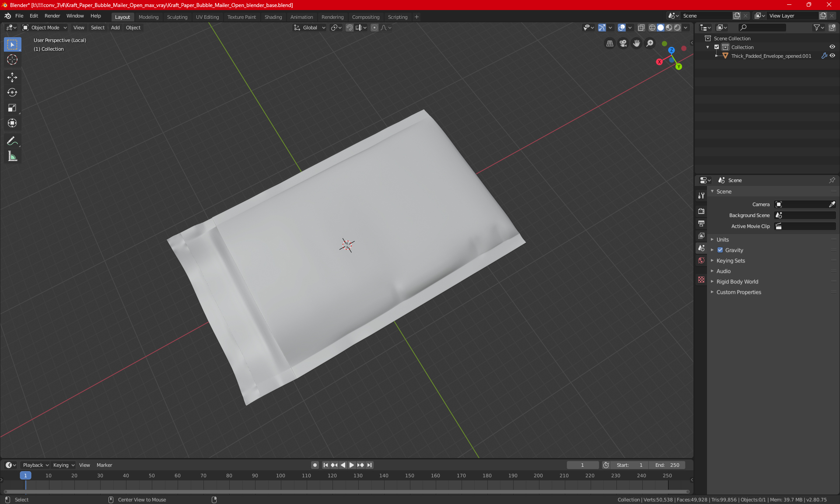Open the Output properties tab
The width and height of the screenshot is (840, 504).
(x=701, y=223)
